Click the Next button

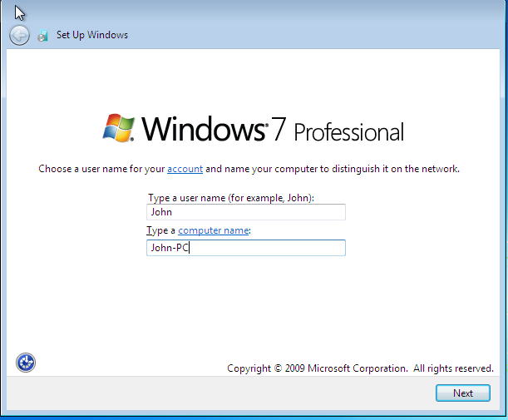[462, 393]
